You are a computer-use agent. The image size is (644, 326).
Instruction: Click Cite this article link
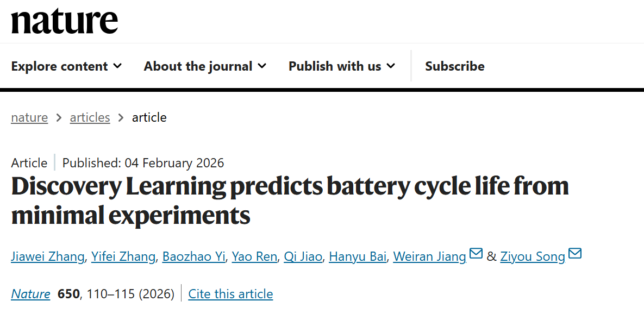(230, 294)
